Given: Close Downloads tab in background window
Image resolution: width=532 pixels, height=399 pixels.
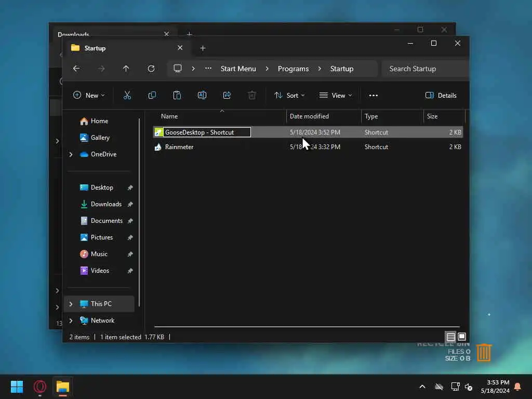Looking at the screenshot, I should pyautogui.click(x=167, y=34).
